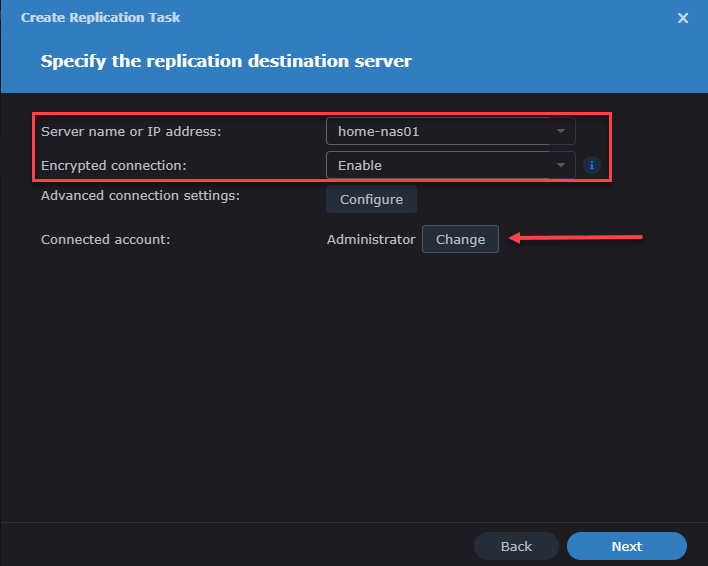Proceed with the Next button

(626, 546)
